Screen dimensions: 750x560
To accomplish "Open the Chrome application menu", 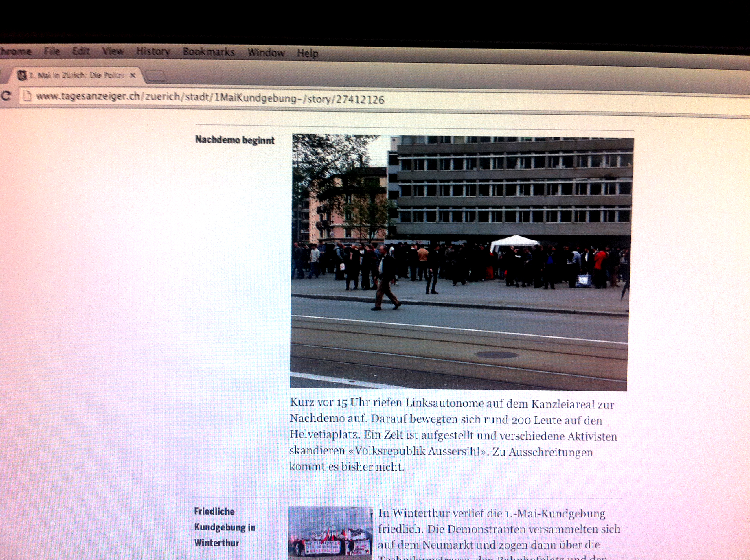I will point(15,51).
